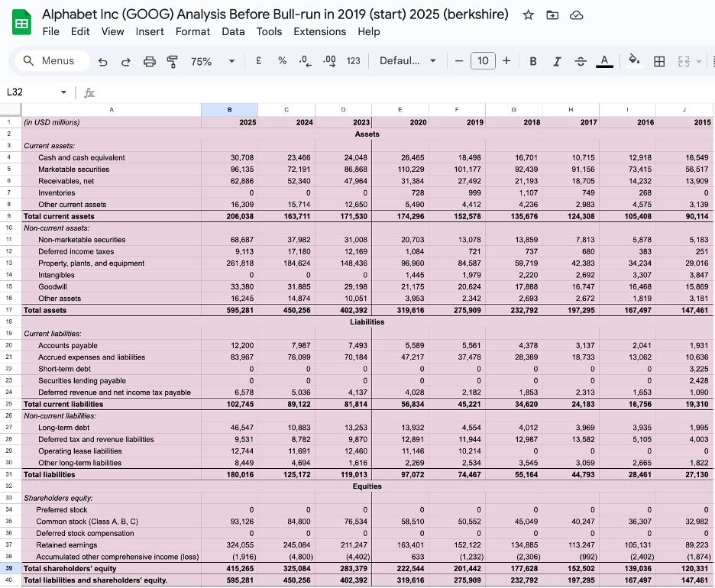Open the Format menu

tap(193, 31)
